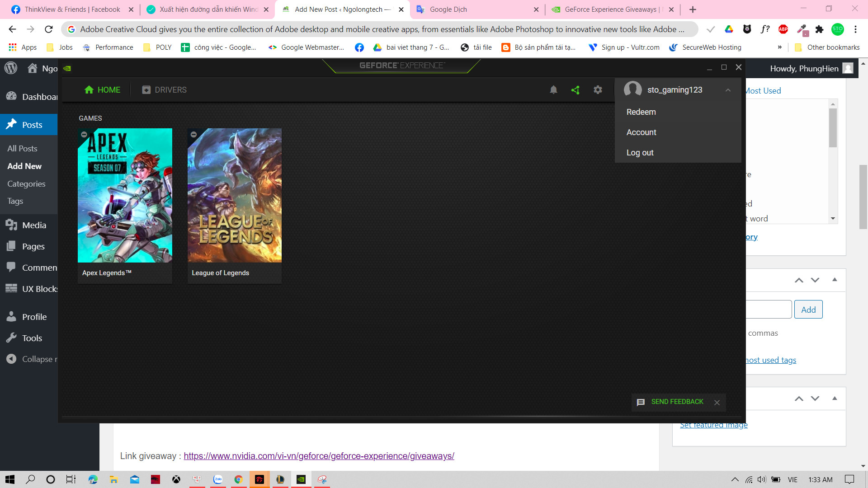Viewport: 868px width, 488px height.
Task: Open the nvidia giveaway link
Action: tap(319, 456)
